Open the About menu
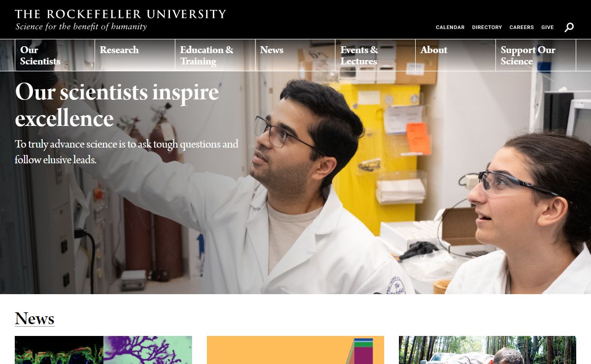 (456, 55)
